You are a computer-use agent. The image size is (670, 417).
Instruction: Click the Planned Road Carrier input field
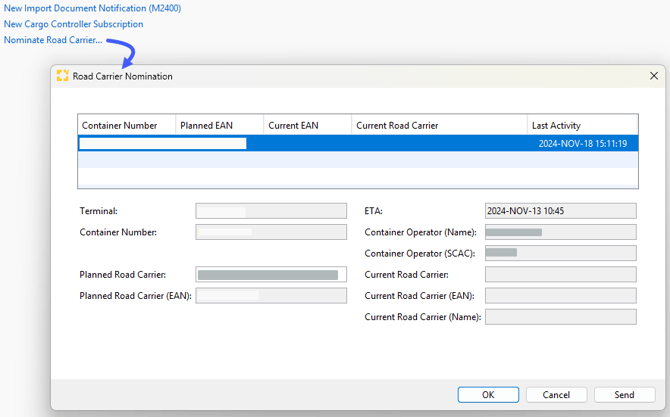point(271,274)
